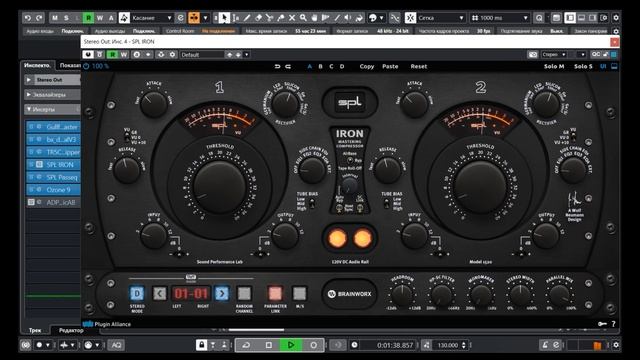Select plugin settings slot C
This screenshot has height=360, width=640.
pos(331,66)
